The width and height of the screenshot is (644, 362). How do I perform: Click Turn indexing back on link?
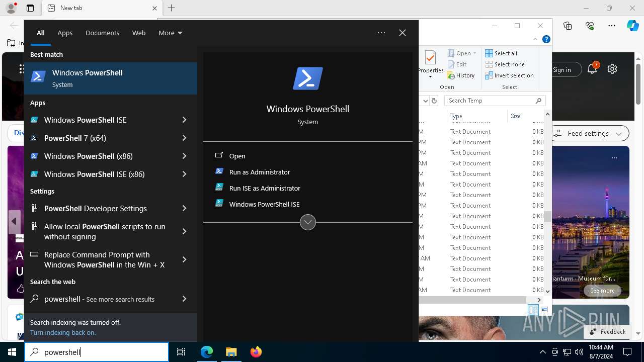click(x=63, y=332)
